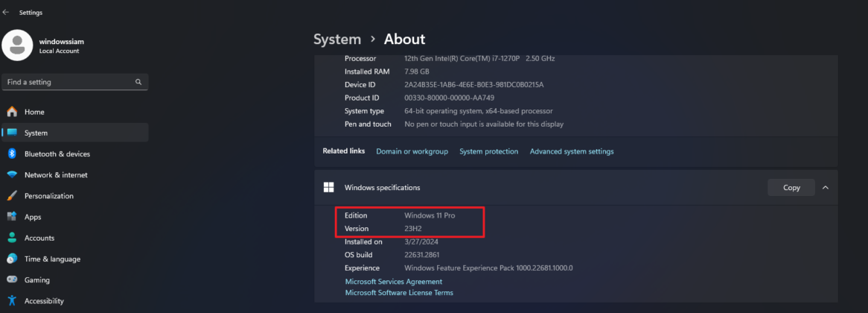Click the Windows logo beside specifications

(329, 187)
